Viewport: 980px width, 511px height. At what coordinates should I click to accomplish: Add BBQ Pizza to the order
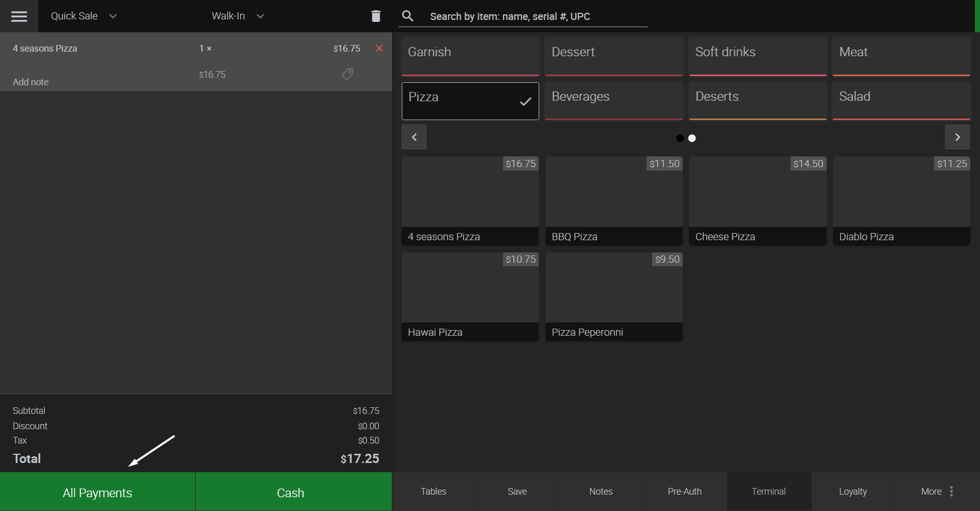pyautogui.click(x=613, y=201)
